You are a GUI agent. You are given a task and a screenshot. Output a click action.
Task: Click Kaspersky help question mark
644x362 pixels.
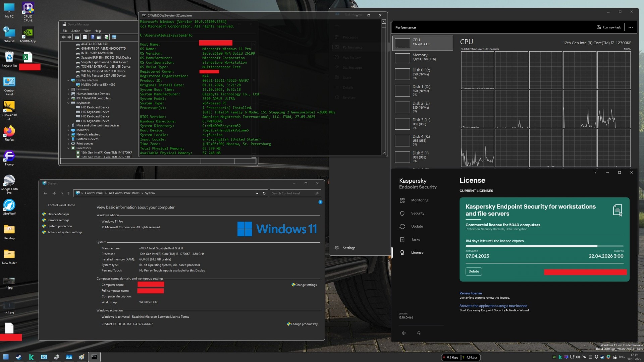pyautogui.click(x=595, y=172)
